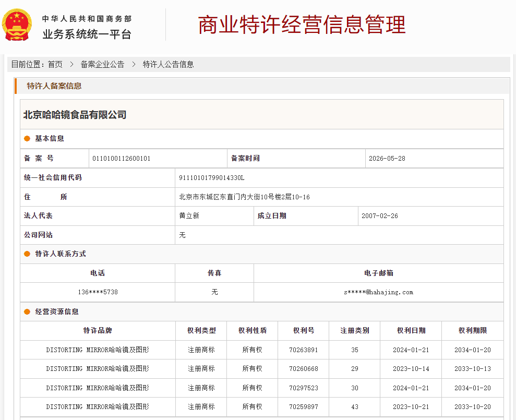Select credit code 91110101799014330L
The height and width of the screenshot is (420, 516).
pyautogui.click(x=212, y=178)
